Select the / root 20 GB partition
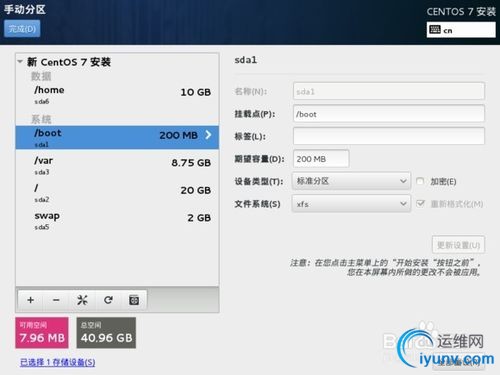500x375 pixels. point(117,193)
